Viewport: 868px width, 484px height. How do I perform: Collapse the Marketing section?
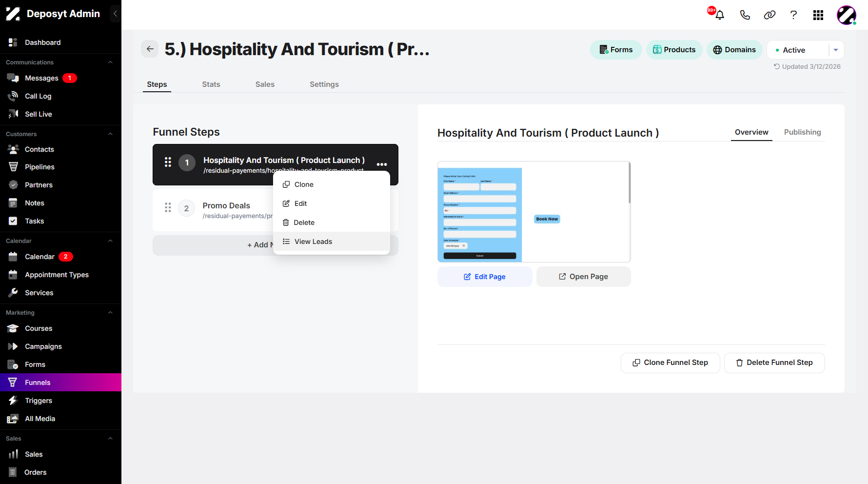110,313
